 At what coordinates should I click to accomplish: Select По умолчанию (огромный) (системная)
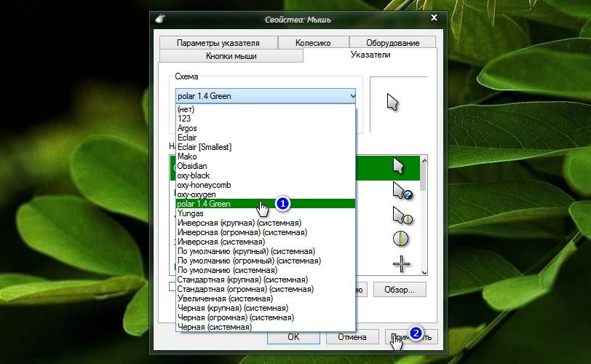coord(266,261)
